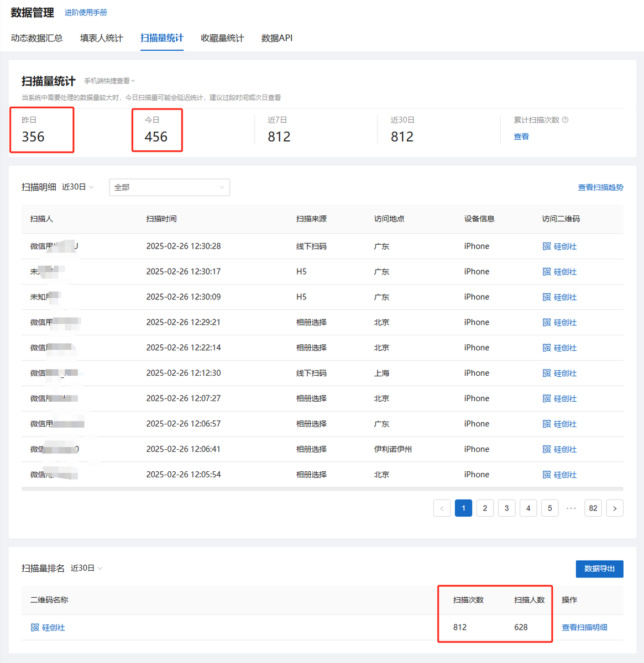644x663 pixels.
Task: Click the QR code icon in the 12:29:21 row
Action: 547,323
